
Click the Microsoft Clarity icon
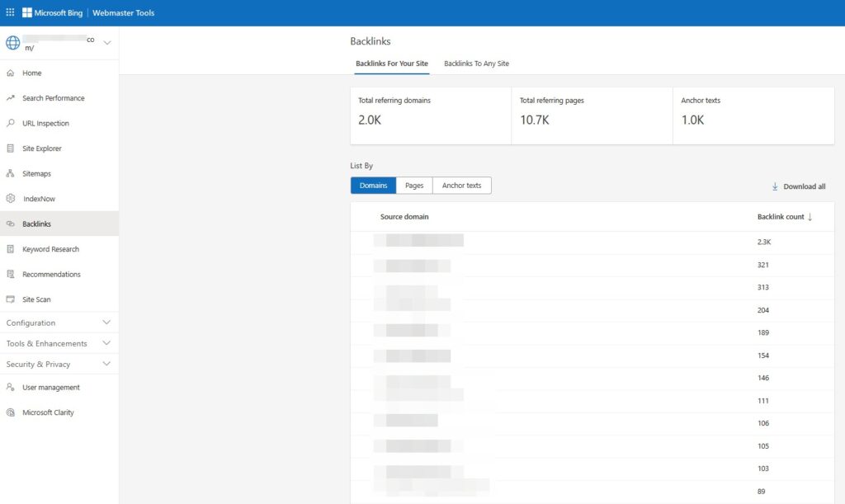[11, 412]
